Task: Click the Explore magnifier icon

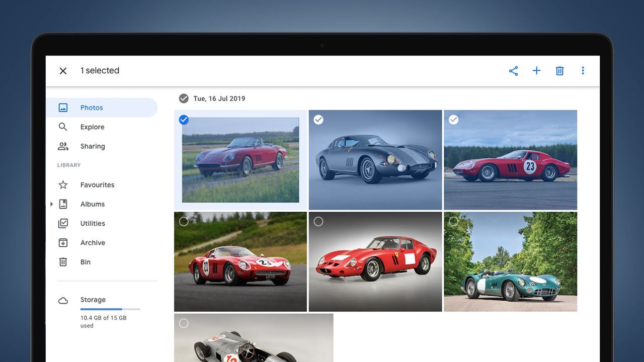Action: point(63,127)
